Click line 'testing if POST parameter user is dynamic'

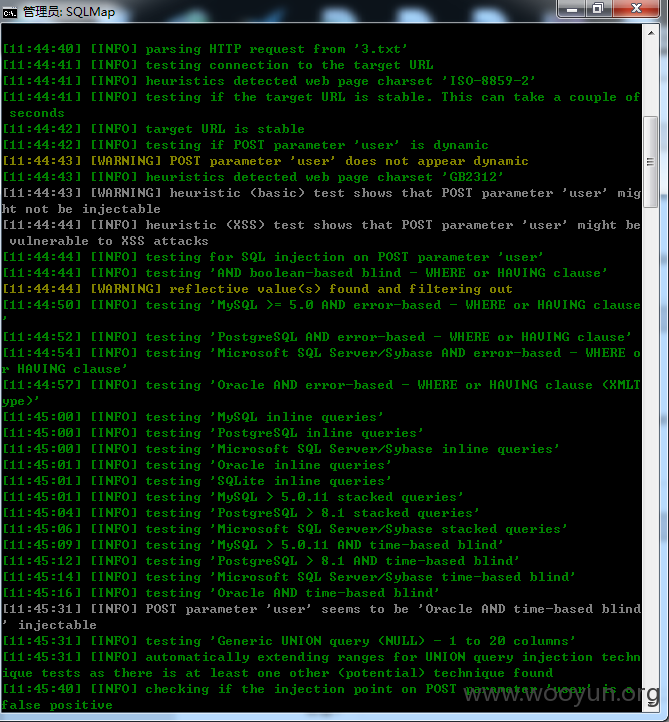[245, 145]
